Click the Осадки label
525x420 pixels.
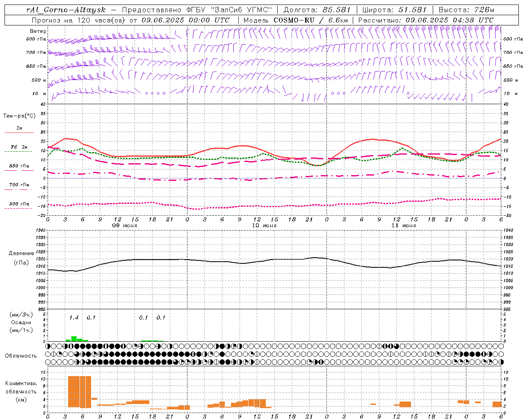[x=21, y=322]
